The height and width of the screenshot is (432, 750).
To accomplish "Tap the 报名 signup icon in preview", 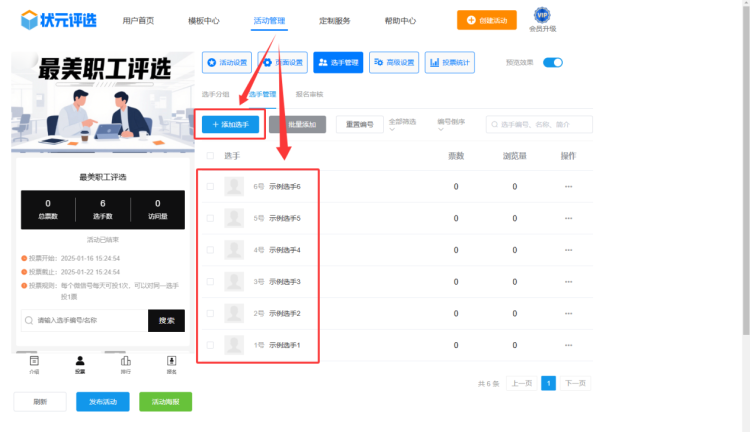I will pyautogui.click(x=171, y=361).
